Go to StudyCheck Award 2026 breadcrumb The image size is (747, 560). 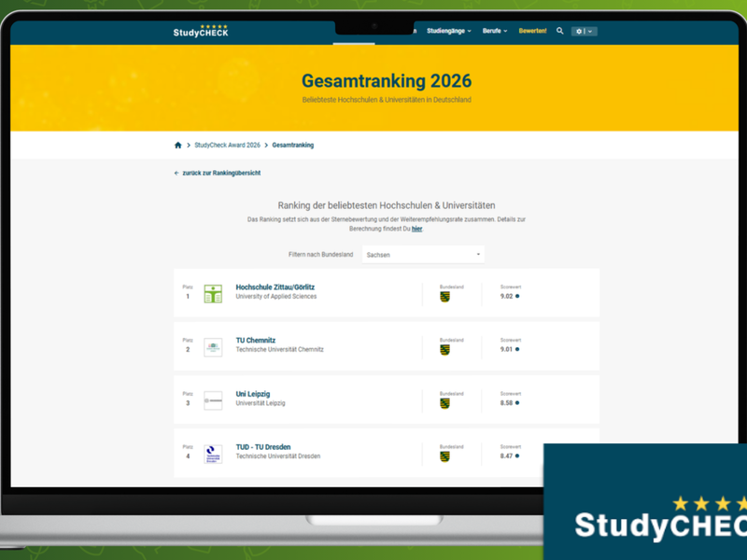tap(227, 146)
